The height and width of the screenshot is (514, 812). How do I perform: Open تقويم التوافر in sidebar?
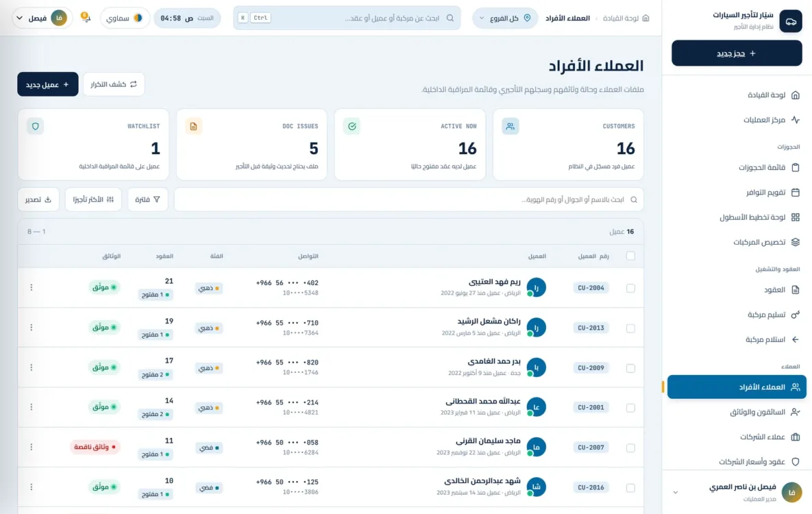click(737, 192)
